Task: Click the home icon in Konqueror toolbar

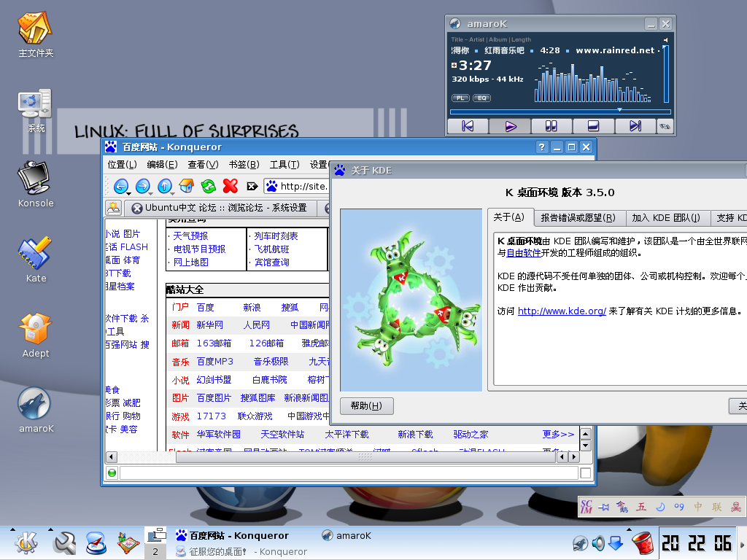Action: 186,186
